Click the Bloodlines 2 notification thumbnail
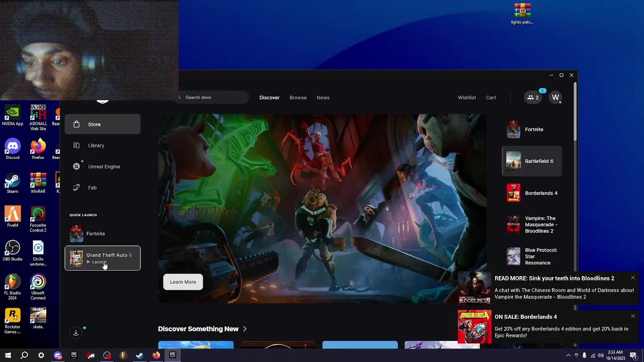 pyautogui.click(x=474, y=288)
